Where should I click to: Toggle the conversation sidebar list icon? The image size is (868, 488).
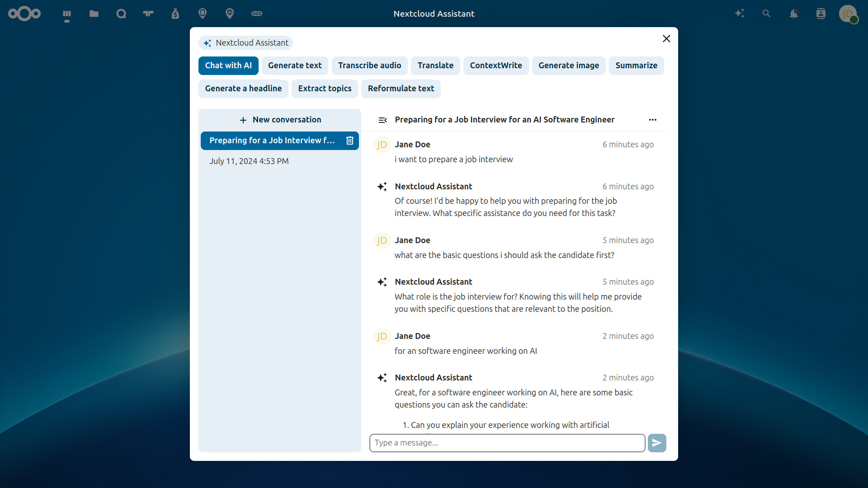point(383,120)
